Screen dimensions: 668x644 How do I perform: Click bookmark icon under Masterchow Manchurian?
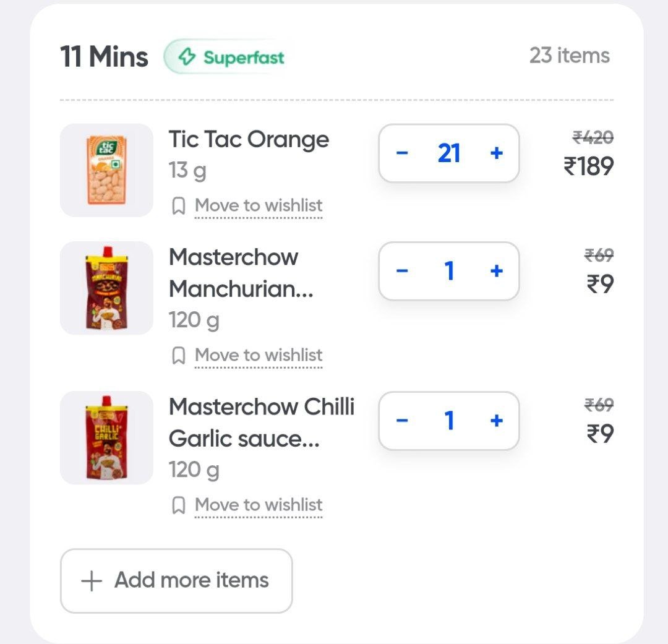click(178, 356)
